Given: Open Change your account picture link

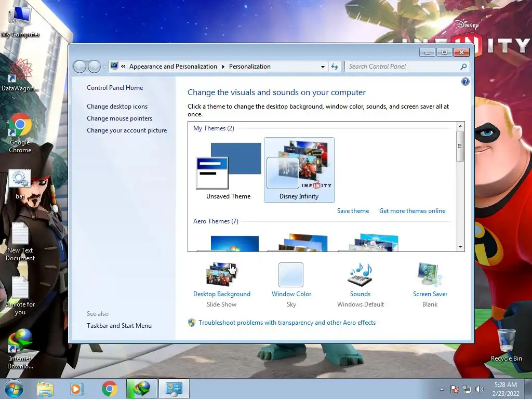Looking at the screenshot, I should tap(127, 130).
